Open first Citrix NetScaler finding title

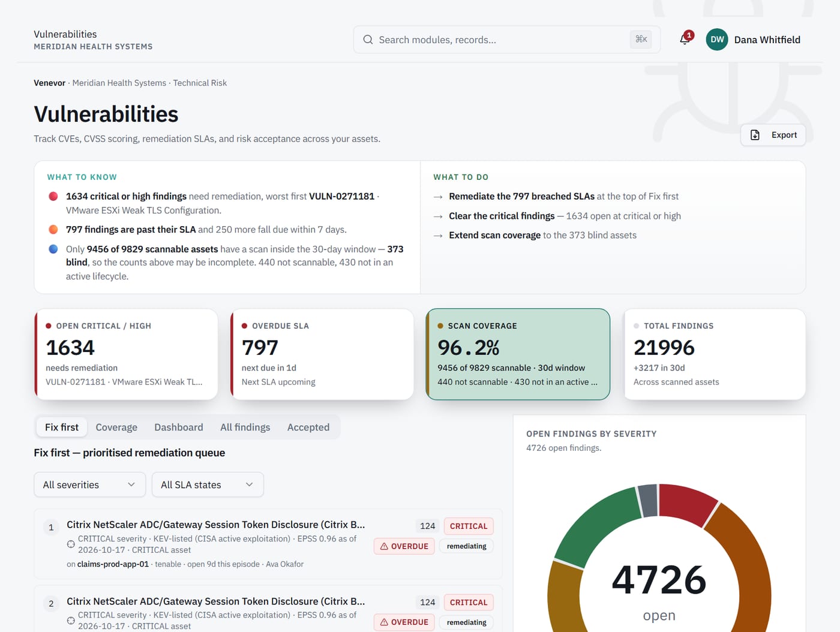[x=215, y=525]
